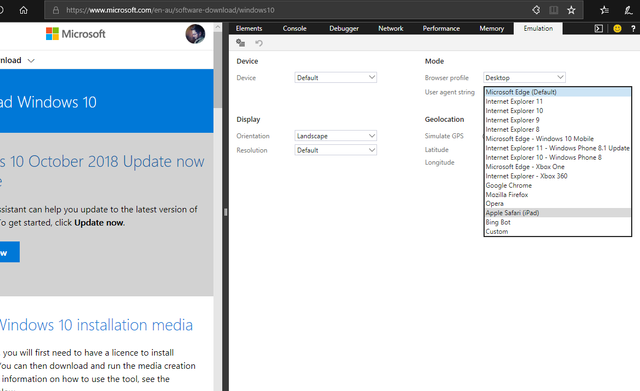Choose Microsoft Edge - Xbox One

[x=558, y=167]
